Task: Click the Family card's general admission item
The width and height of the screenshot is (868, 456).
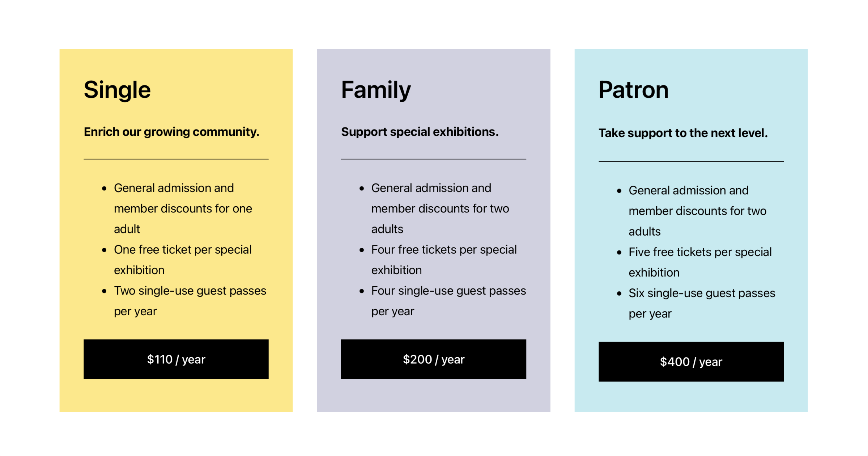Action: click(440, 208)
